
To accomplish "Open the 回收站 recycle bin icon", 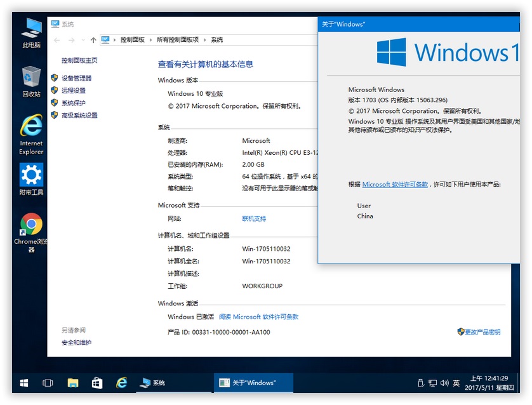I will [x=31, y=82].
